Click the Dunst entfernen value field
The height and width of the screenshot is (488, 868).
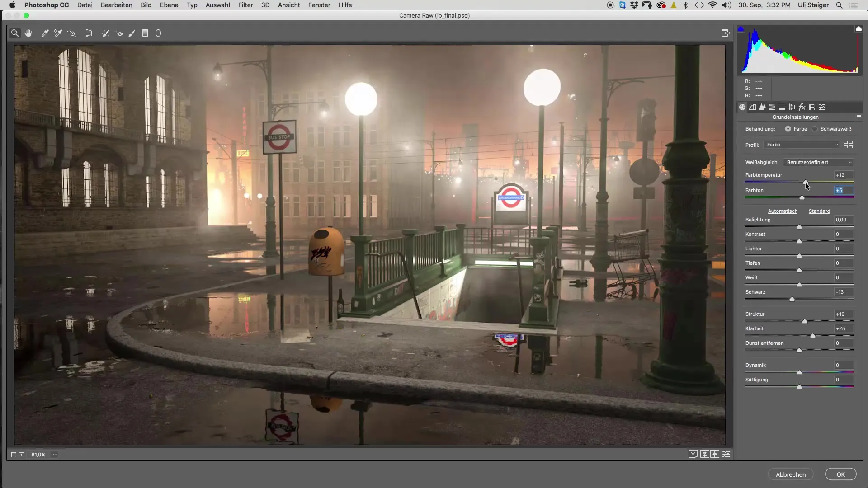(844, 343)
